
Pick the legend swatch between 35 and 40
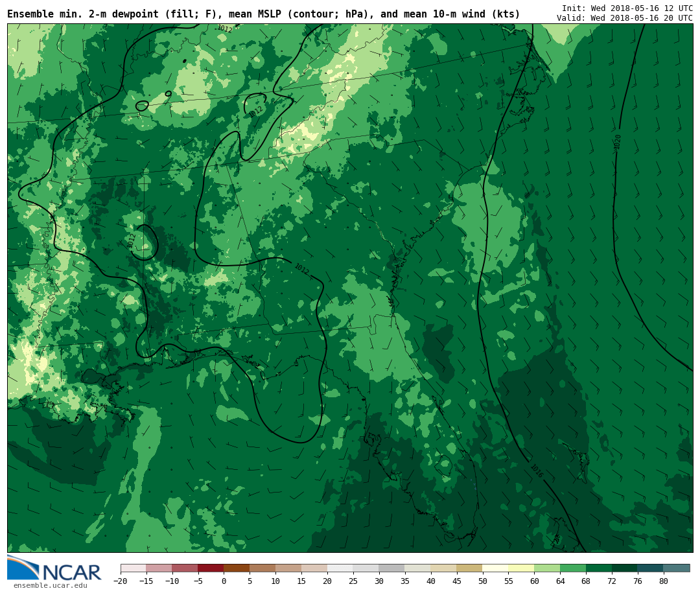pyautogui.click(x=418, y=568)
